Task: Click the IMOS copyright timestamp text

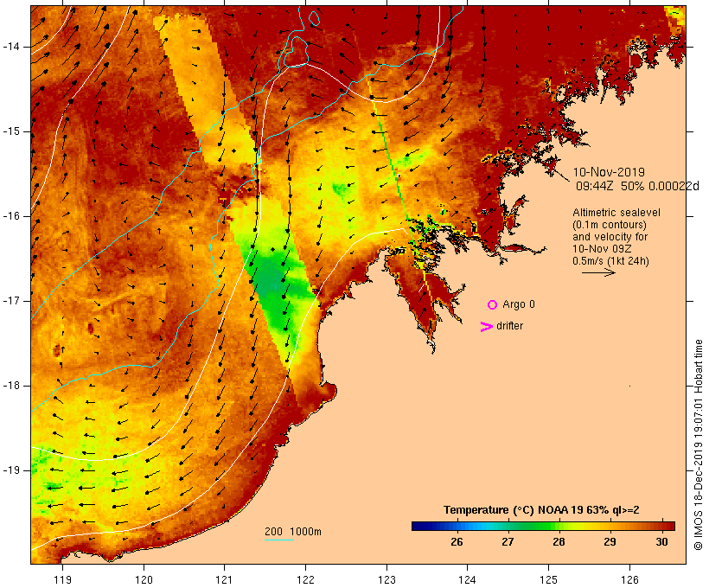Action: (x=698, y=444)
